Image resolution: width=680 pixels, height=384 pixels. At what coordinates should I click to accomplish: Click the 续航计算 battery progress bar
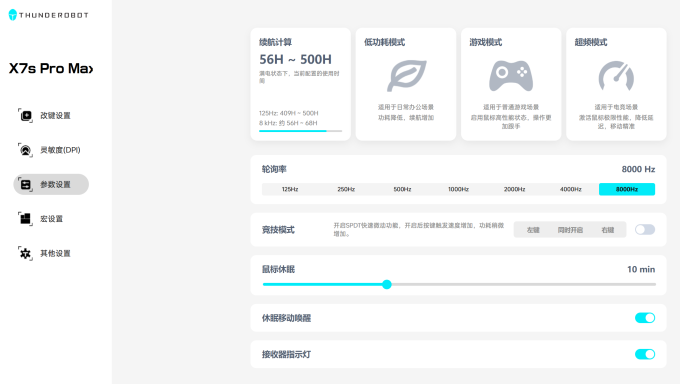tap(301, 131)
